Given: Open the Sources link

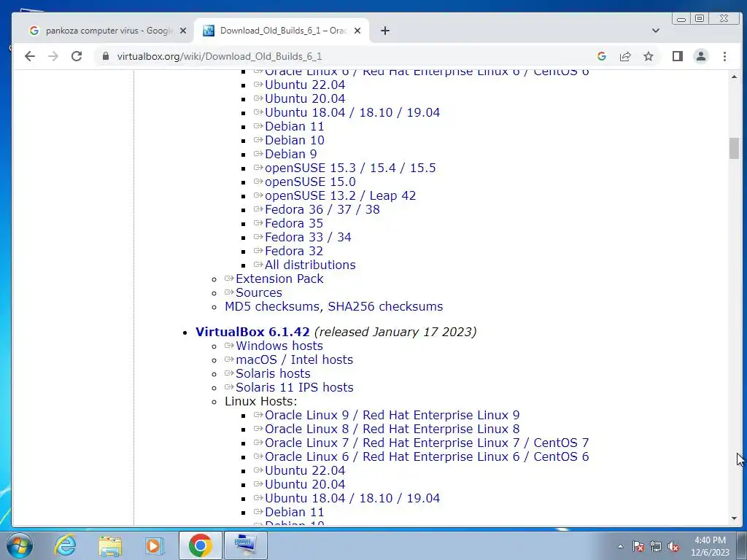Looking at the screenshot, I should pos(259,292).
